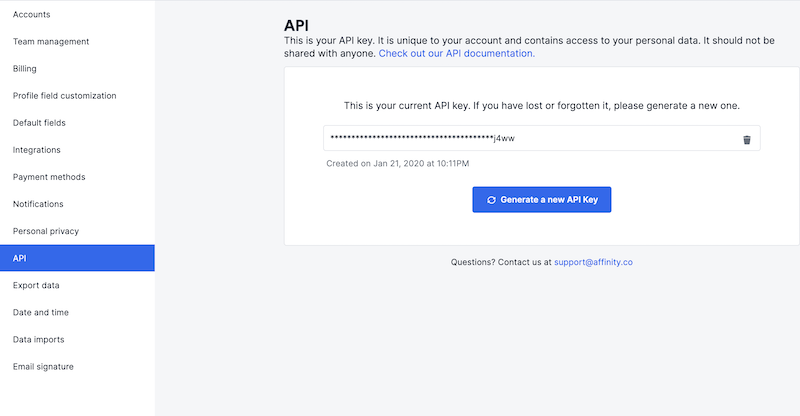
Task: Go to Notifications settings
Action: pyautogui.click(x=38, y=204)
